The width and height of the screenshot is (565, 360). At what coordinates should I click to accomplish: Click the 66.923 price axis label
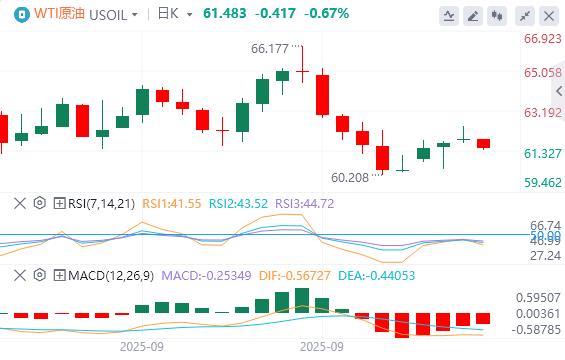coord(543,39)
